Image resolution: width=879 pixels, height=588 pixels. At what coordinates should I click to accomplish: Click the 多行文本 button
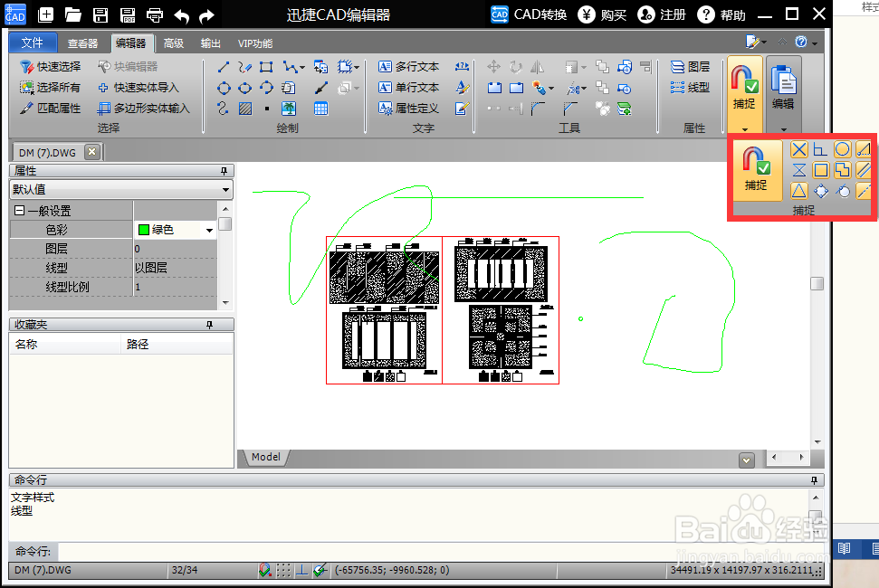click(x=408, y=67)
